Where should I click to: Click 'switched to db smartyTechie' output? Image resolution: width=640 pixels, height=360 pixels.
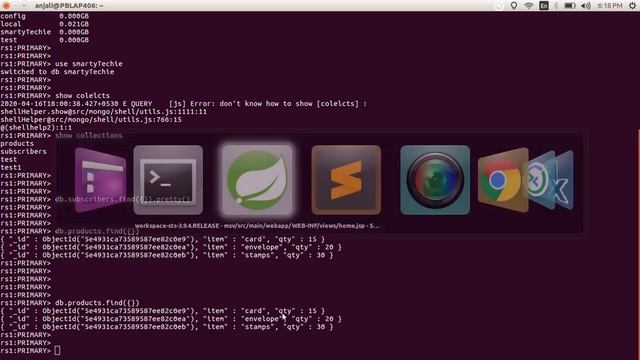coord(57,72)
